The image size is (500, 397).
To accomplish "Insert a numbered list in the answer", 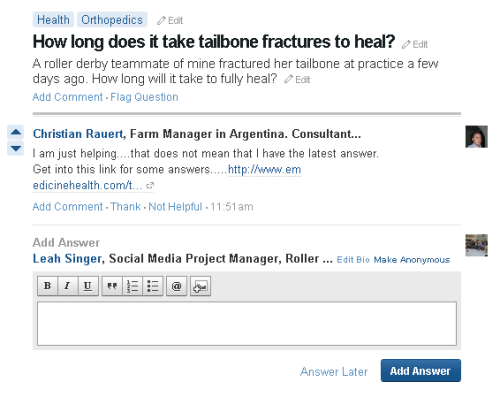I will (132, 286).
